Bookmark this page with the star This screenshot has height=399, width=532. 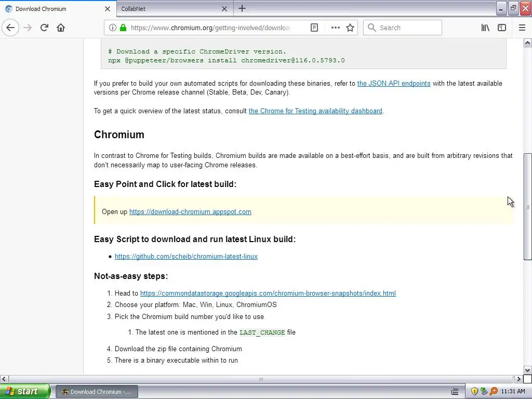[x=350, y=28]
